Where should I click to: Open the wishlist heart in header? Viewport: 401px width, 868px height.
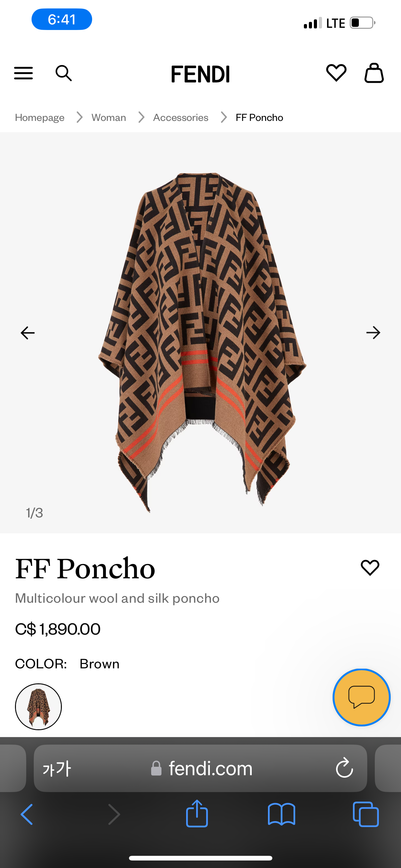point(336,73)
